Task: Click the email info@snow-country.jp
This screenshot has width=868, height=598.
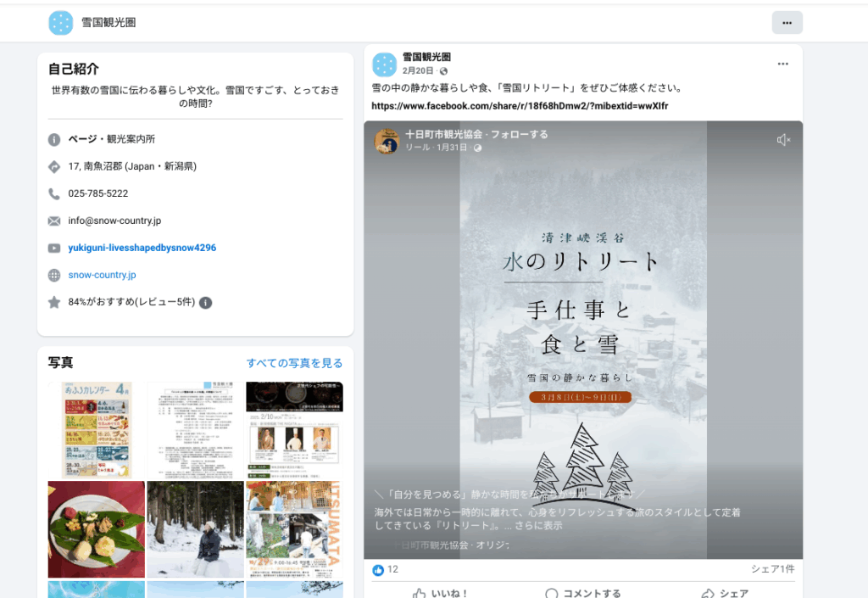Action: tap(114, 221)
